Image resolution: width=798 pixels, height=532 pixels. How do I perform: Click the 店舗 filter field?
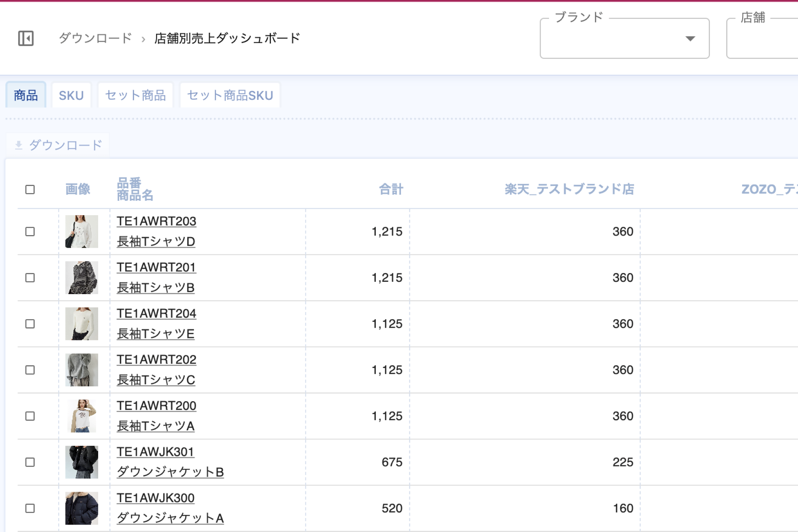coord(762,39)
